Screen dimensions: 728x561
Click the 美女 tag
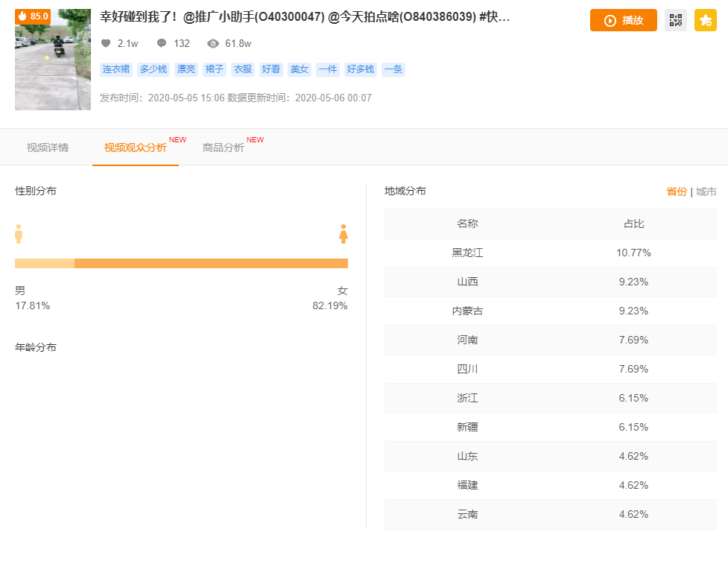coord(299,69)
